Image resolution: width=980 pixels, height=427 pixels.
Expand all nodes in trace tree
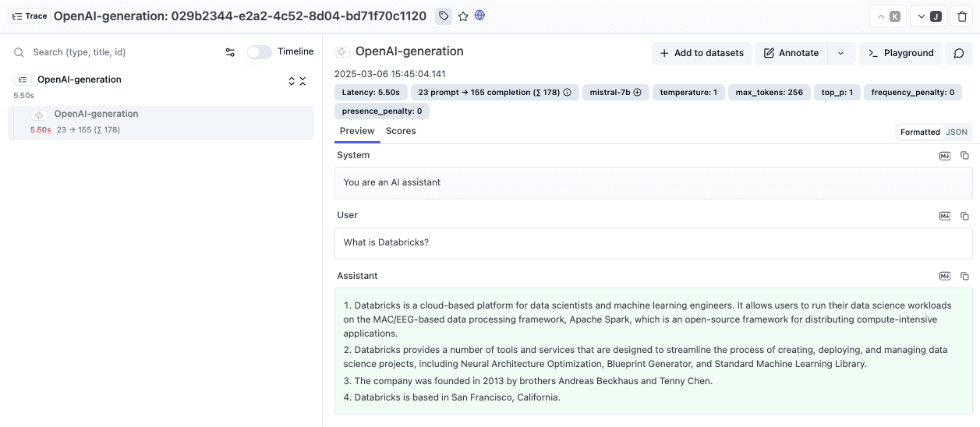click(292, 80)
